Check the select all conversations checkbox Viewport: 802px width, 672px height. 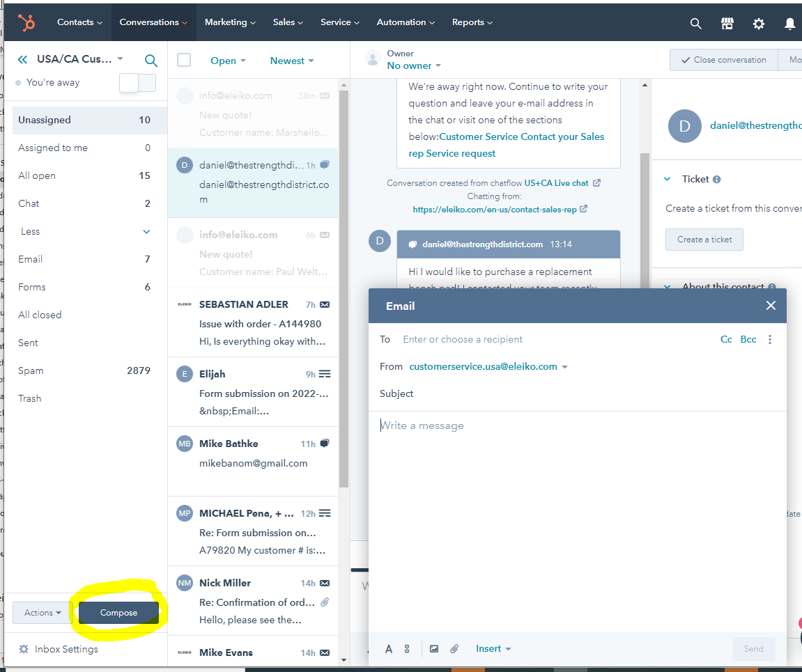tap(184, 61)
